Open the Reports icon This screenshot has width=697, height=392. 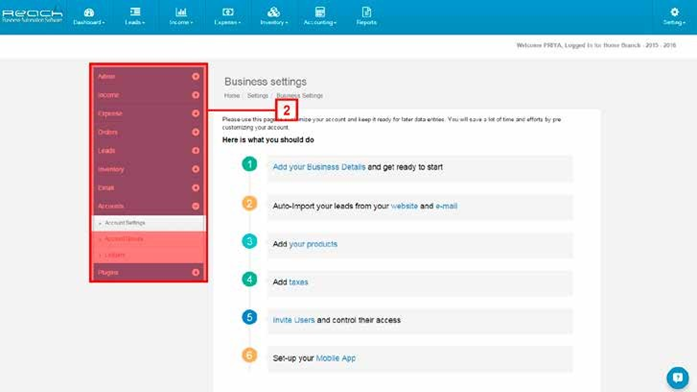366,12
